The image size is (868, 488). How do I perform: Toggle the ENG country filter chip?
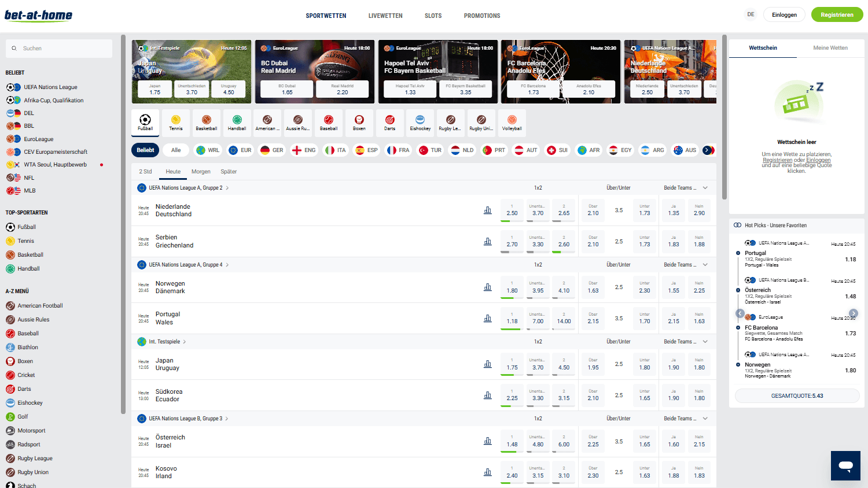[x=304, y=150]
